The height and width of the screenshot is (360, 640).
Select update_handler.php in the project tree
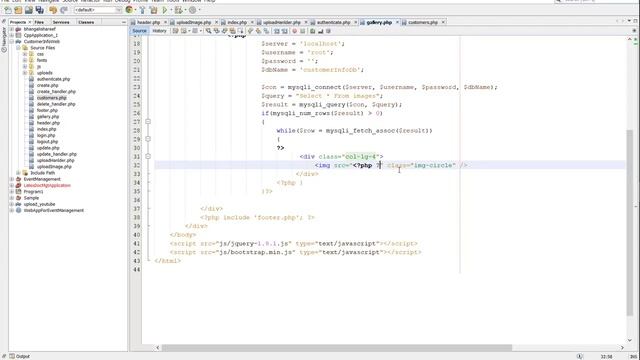(x=57, y=154)
